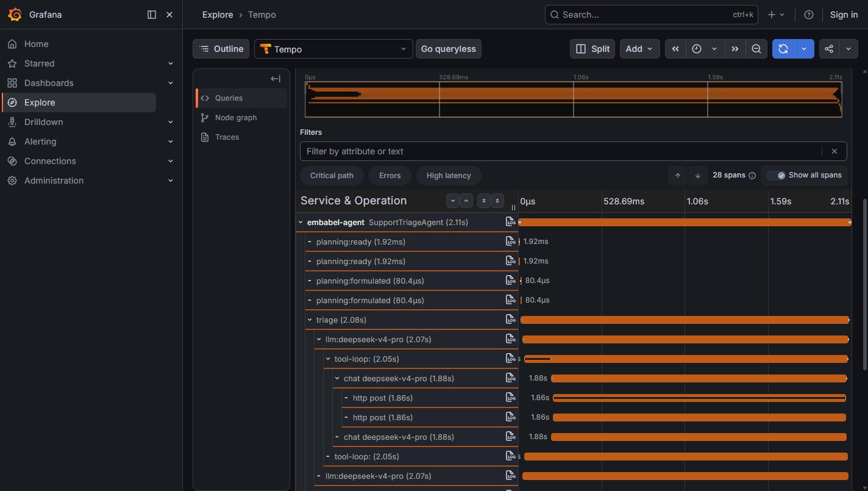Toggle Critical path filter
The image size is (868, 491).
(x=332, y=176)
